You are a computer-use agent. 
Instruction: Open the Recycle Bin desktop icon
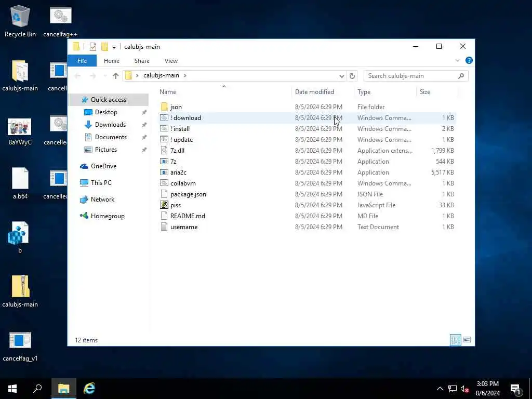tap(20, 21)
